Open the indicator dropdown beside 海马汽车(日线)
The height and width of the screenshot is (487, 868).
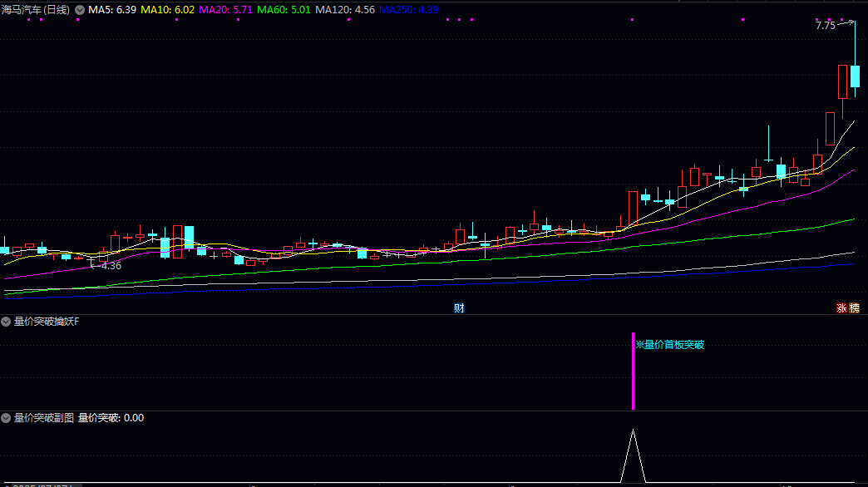point(80,10)
